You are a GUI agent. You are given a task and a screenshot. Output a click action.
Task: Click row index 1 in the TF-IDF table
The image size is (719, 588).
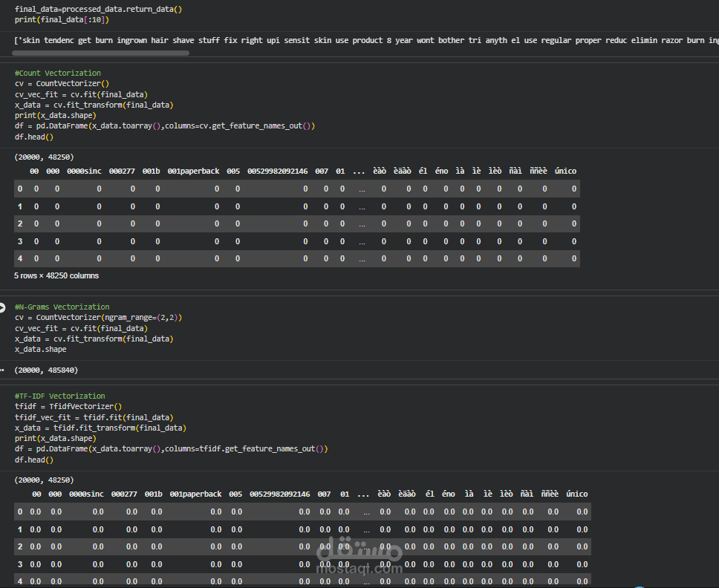point(20,530)
